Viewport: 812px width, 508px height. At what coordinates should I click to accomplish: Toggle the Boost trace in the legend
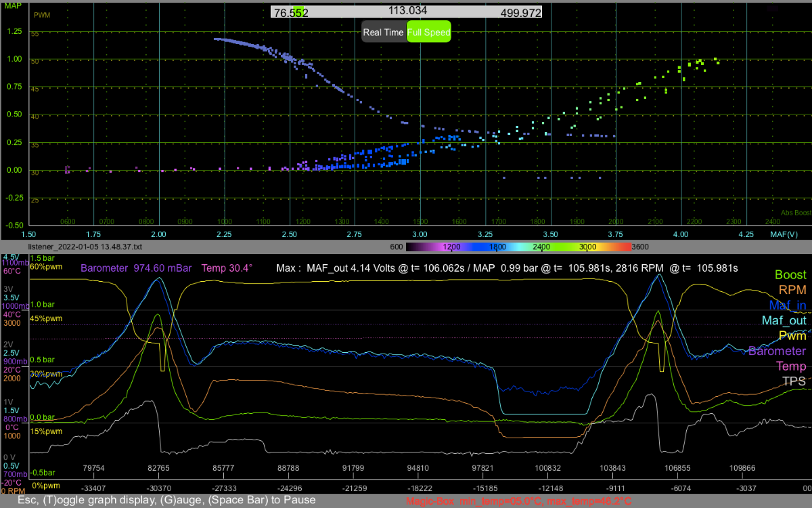click(x=790, y=276)
